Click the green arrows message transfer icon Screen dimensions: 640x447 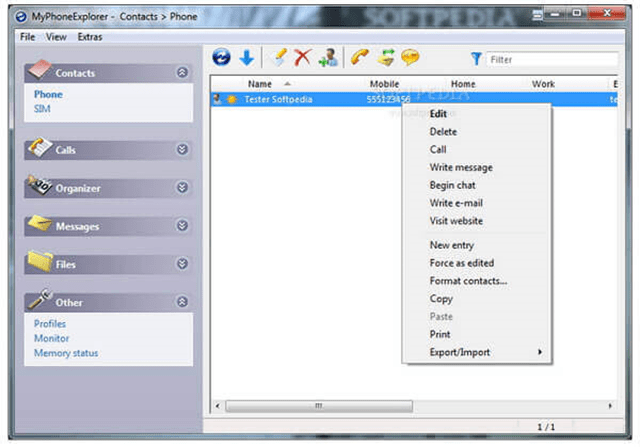click(x=386, y=57)
